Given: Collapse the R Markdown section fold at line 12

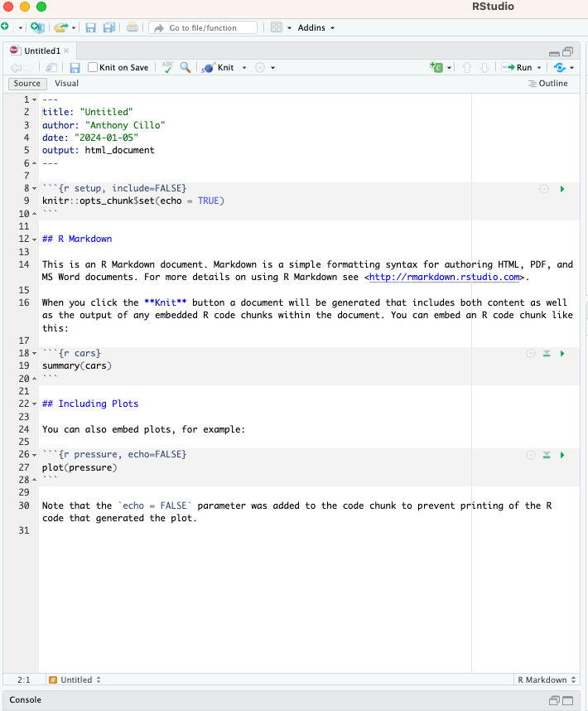Looking at the screenshot, I should tap(35, 239).
